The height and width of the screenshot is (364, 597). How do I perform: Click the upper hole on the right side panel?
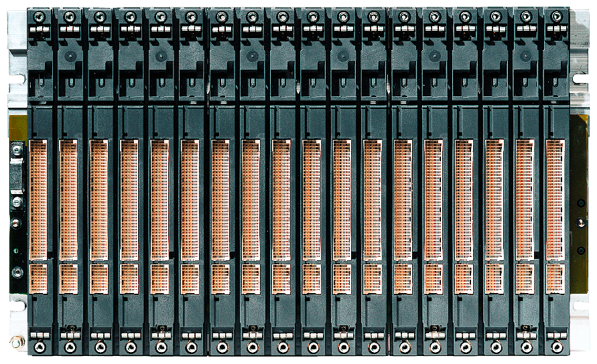(580, 202)
